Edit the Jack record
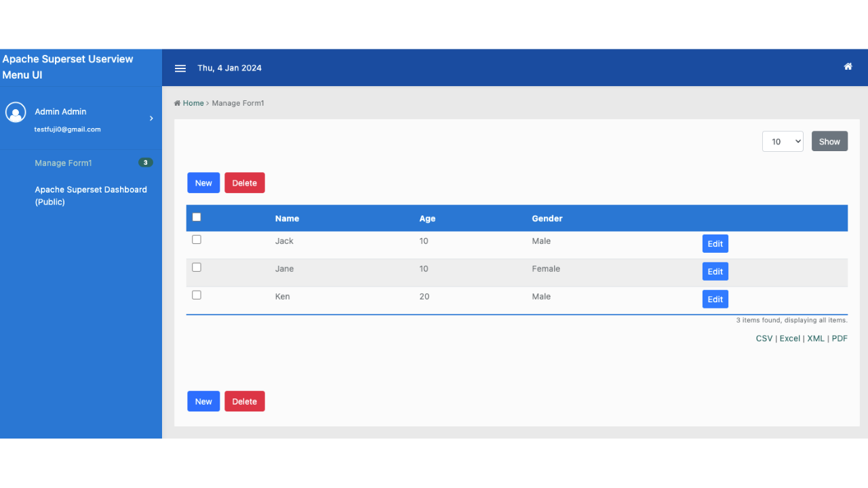This screenshot has width=868, height=488. point(715,244)
